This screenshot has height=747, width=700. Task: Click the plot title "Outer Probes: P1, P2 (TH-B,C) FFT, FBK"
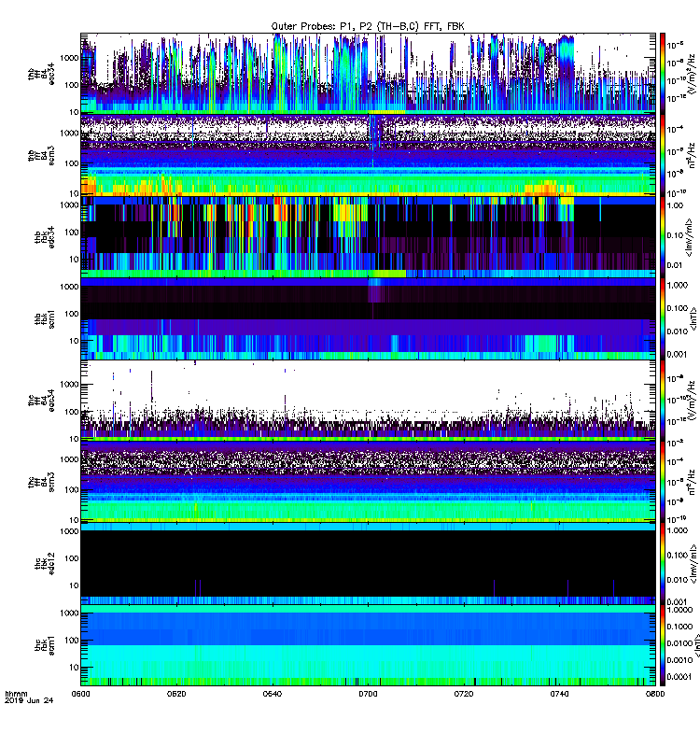(368, 26)
